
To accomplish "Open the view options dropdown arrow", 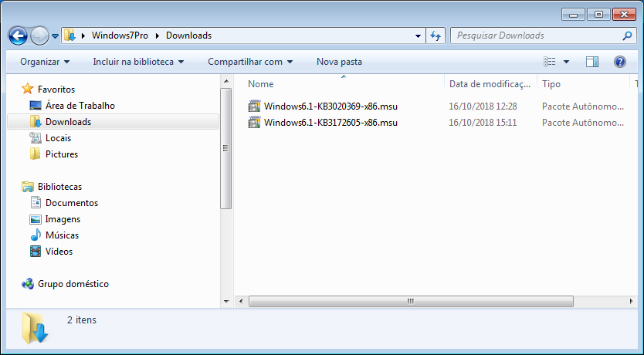I will coord(566,62).
